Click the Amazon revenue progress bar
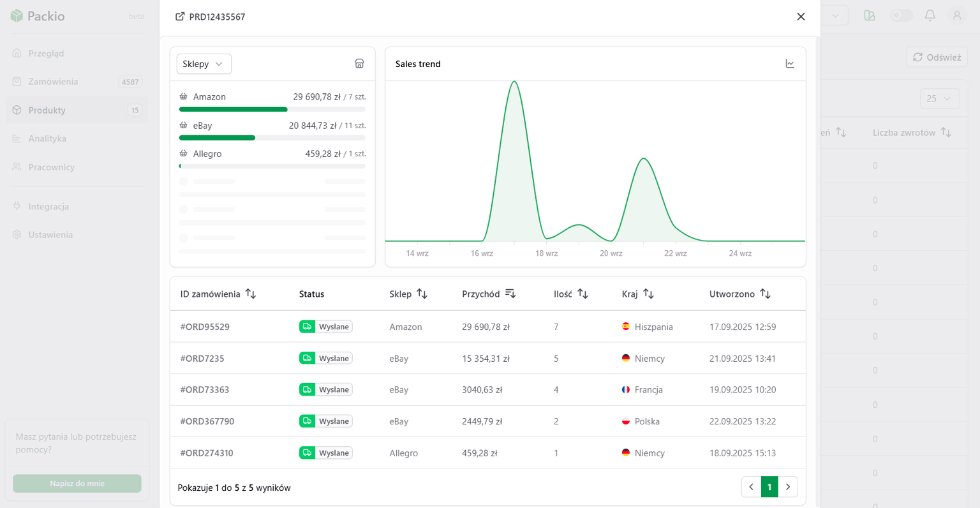Viewport: 980px width, 508px height. pyautogui.click(x=272, y=109)
